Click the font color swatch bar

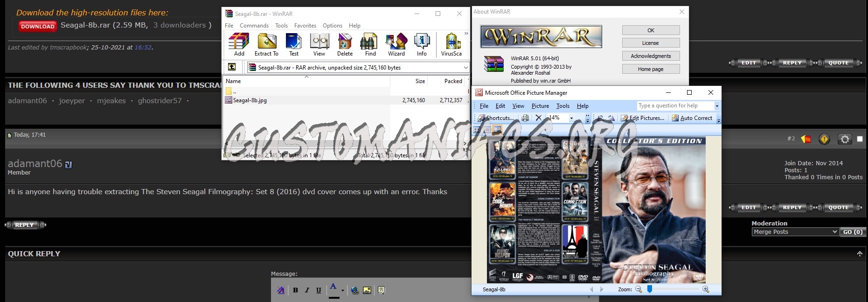click(x=334, y=297)
